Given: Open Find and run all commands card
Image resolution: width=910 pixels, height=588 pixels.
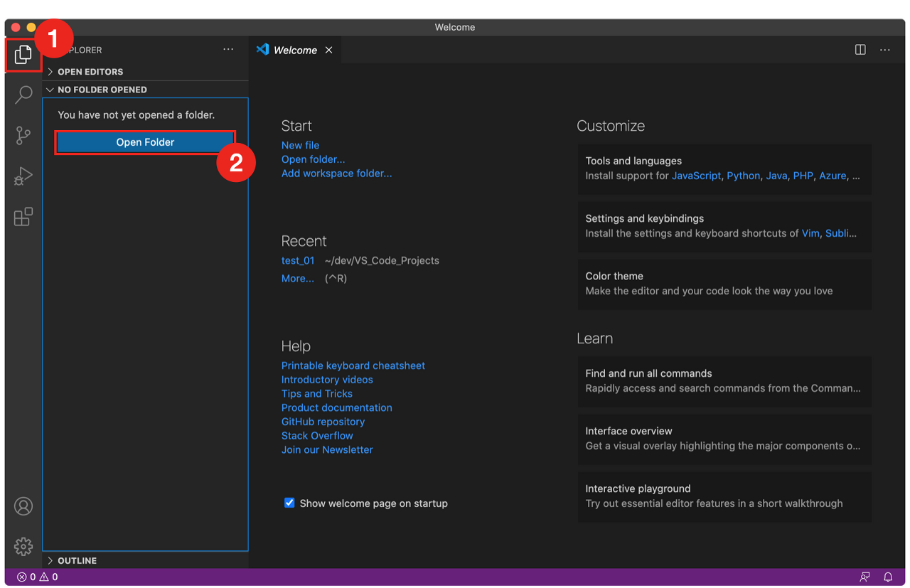Looking at the screenshot, I should 724,381.
